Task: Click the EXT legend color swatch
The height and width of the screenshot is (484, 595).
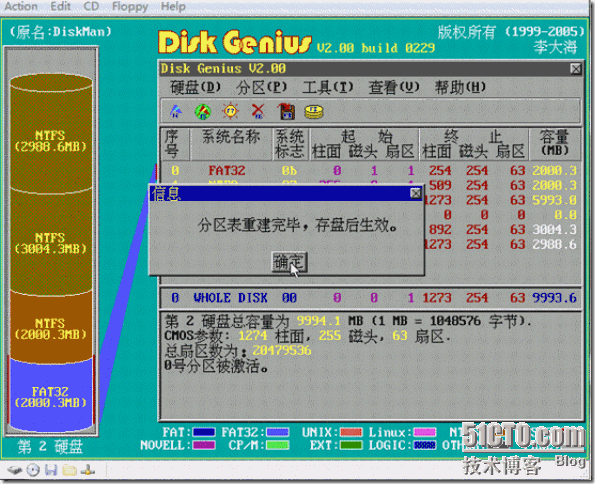Action: point(351,445)
